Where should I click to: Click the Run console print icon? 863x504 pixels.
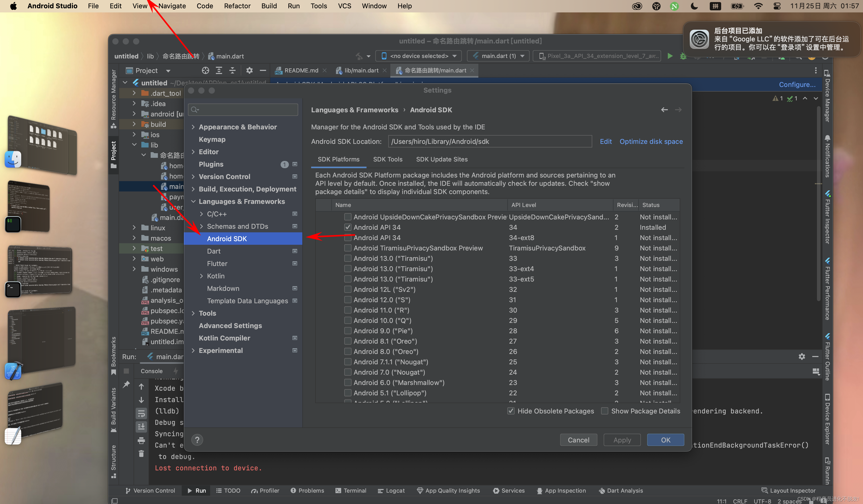(x=141, y=440)
